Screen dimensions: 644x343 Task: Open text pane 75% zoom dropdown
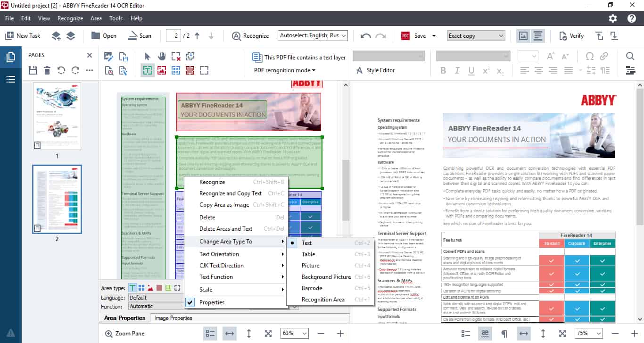tap(589, 333)
